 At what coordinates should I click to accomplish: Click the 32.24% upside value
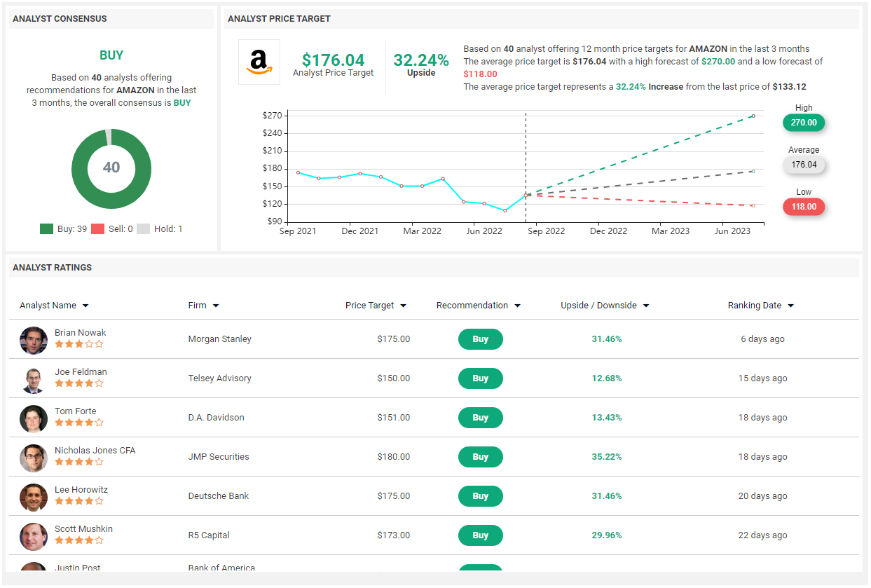click(421, 60)
